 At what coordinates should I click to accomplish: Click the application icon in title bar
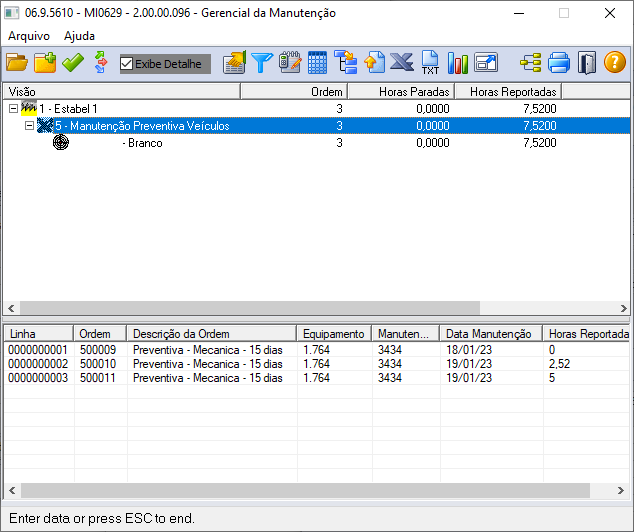[x=11, y=13]
